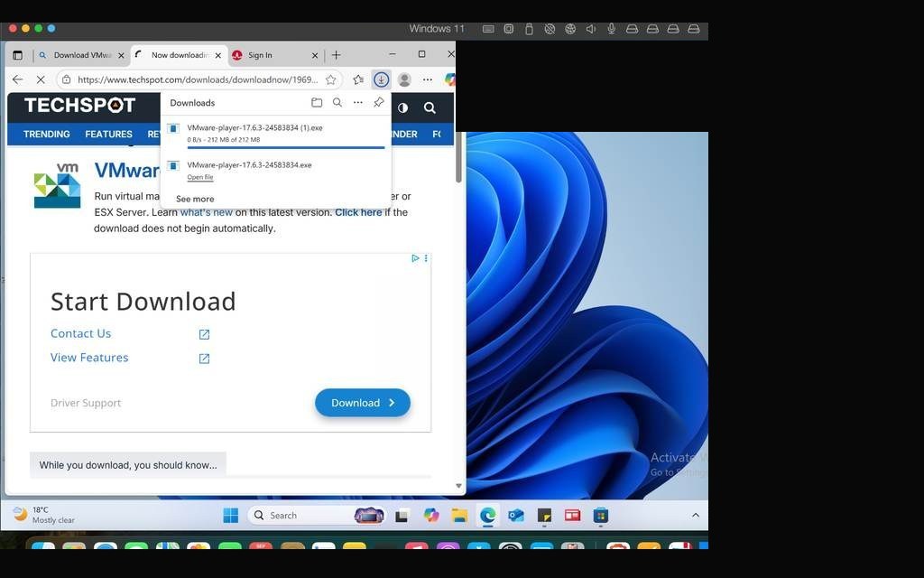The width and height of the screenshot is (924, 578).
Task: Click the blue Download button
Action: (x=363, y=403)
